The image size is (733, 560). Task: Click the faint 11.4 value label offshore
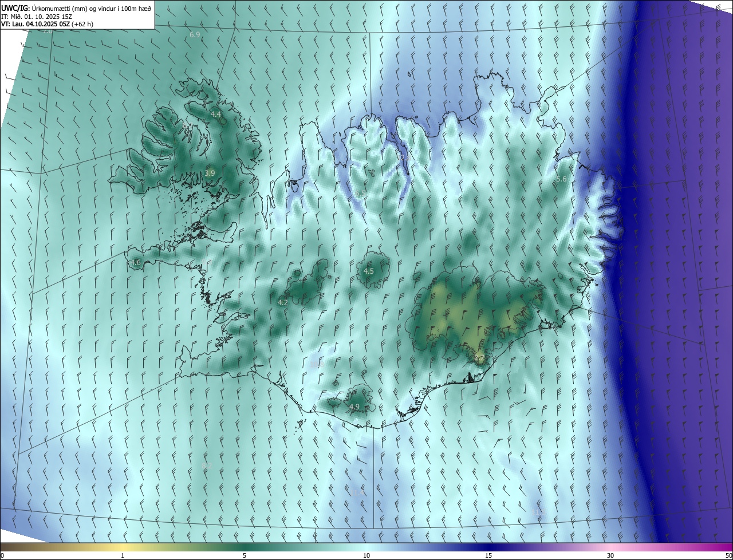click(x=357, y=493)
